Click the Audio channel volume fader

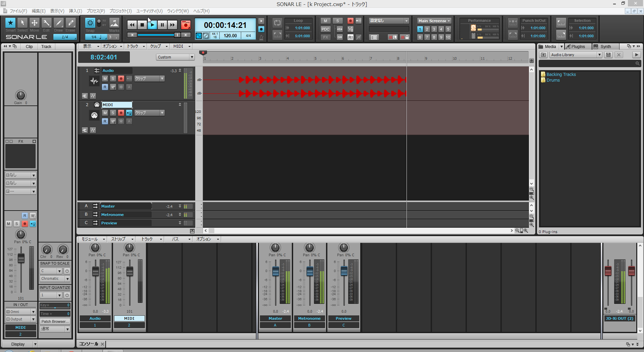coord(96,271)
